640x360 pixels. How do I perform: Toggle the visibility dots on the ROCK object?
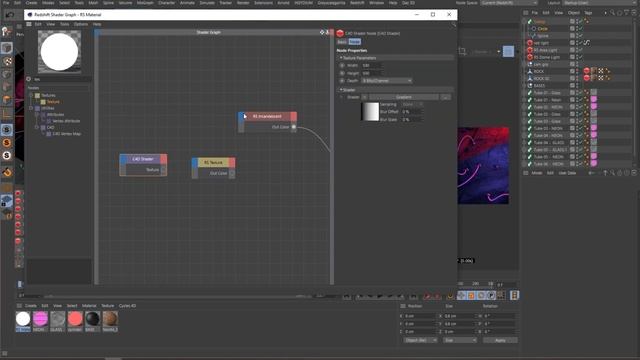tap(577, 71)
